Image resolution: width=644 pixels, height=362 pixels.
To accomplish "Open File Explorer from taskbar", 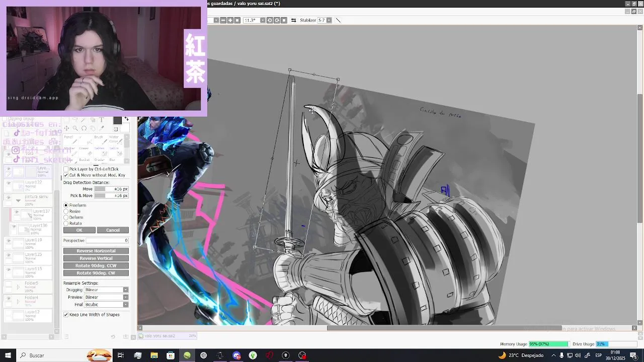I will 154,355.
